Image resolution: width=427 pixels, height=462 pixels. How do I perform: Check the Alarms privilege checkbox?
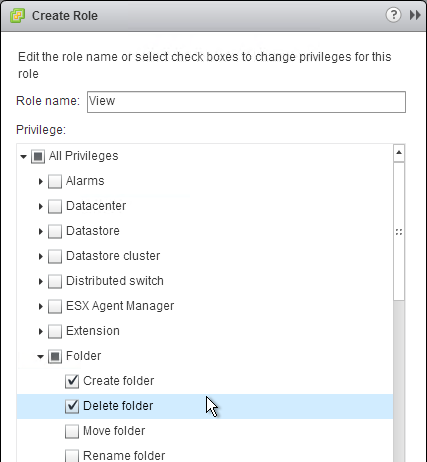(55, 181)
